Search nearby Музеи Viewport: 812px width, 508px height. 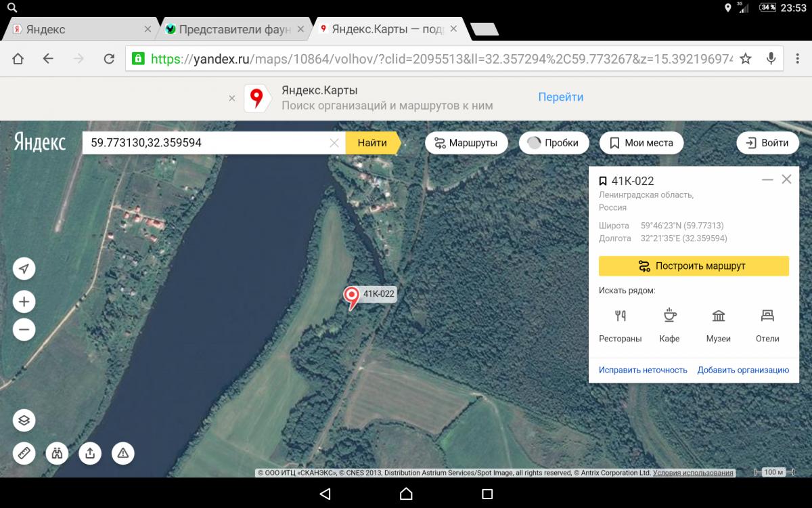point(718,325)
